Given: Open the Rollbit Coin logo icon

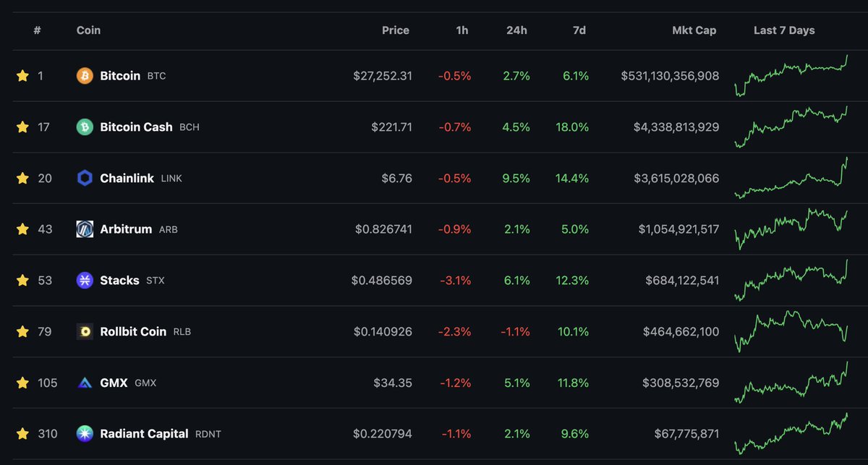Looking at the screenshot, I should [85, 331].
